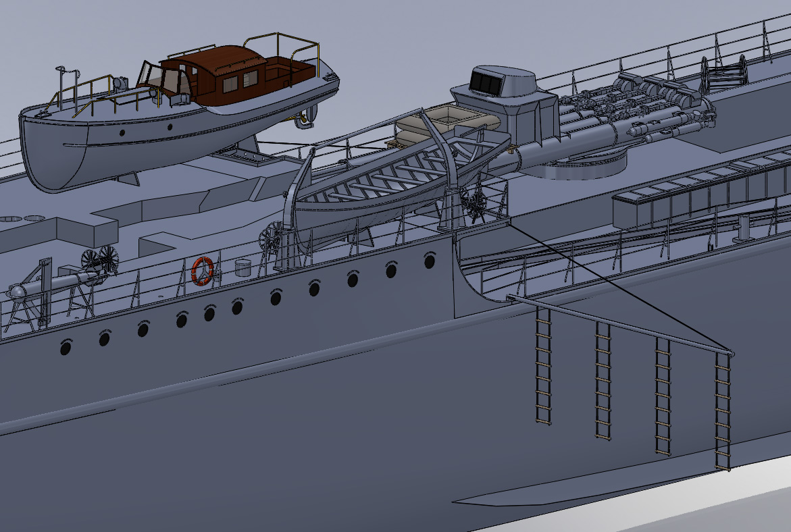Click the porthole directly below the life ring
Screen dimensions: 791x532
point(209,313)
